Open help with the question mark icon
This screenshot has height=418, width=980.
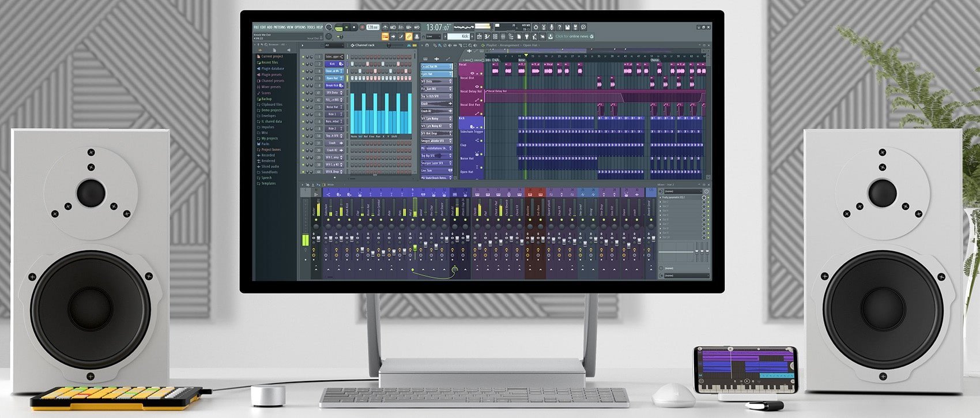[x=559, y=27]
